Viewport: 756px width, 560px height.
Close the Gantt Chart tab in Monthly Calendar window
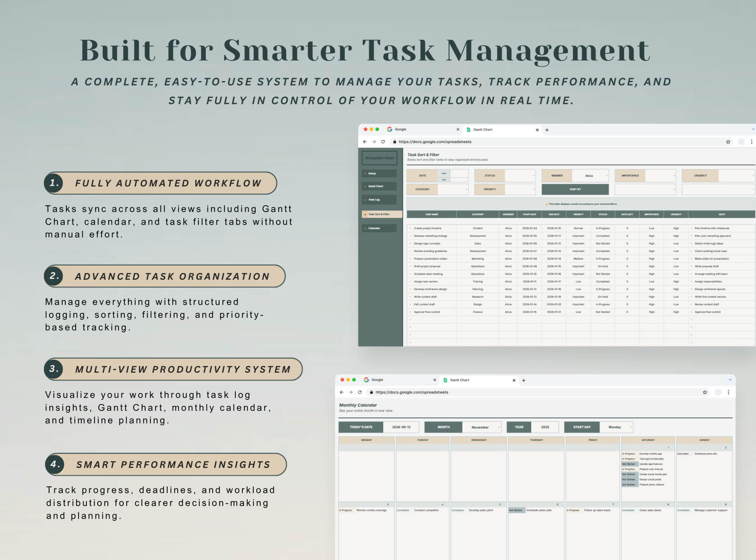click(514, 380)
